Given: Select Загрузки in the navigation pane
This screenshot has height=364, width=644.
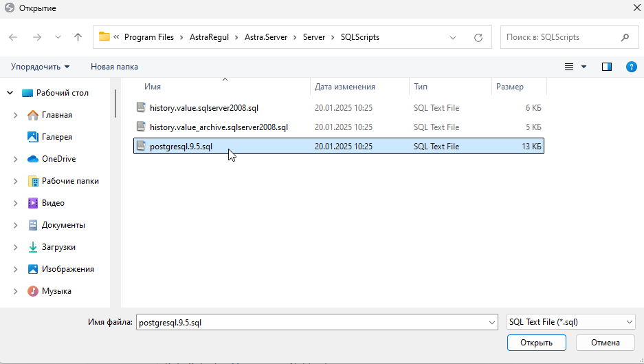Looking at the screenshot, I should [58, 247].
